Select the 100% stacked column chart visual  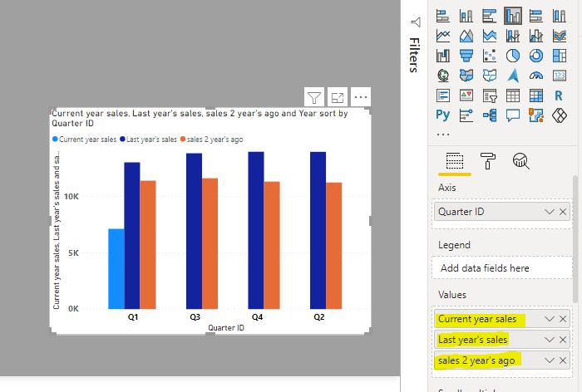pos(560,16)
